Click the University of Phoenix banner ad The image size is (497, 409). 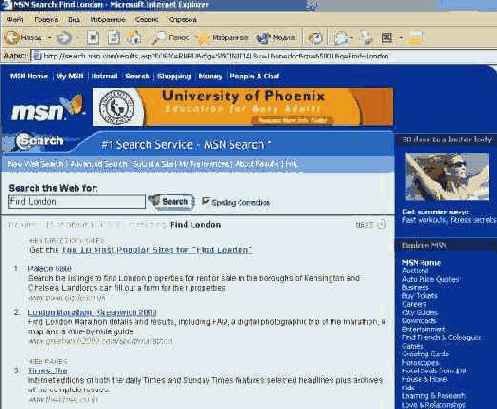(243, 107)
